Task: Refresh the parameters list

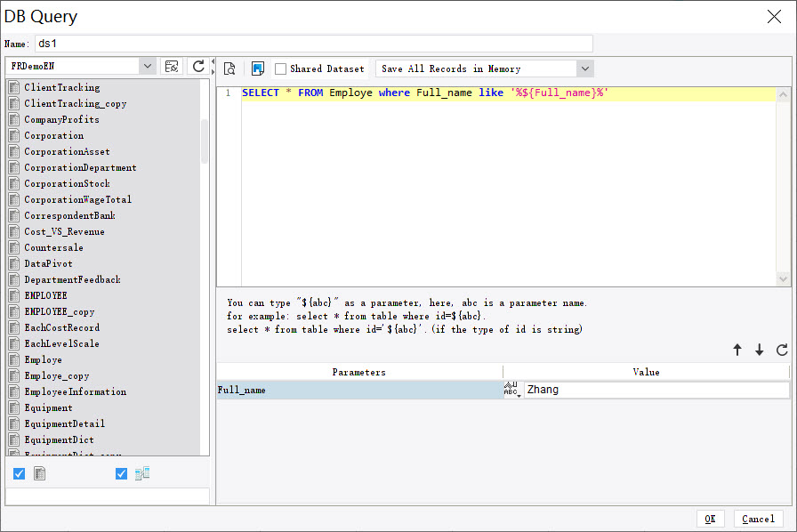Action: click(782, 350)
